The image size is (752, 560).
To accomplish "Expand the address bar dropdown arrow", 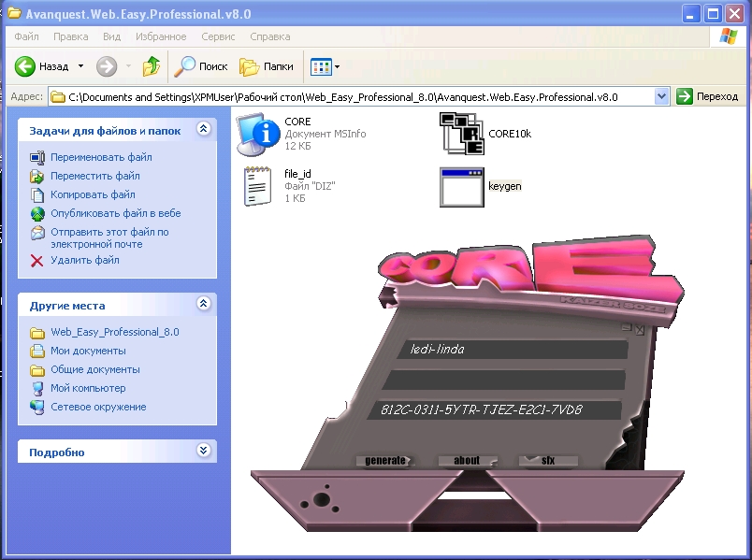I will tap(661, 97).
